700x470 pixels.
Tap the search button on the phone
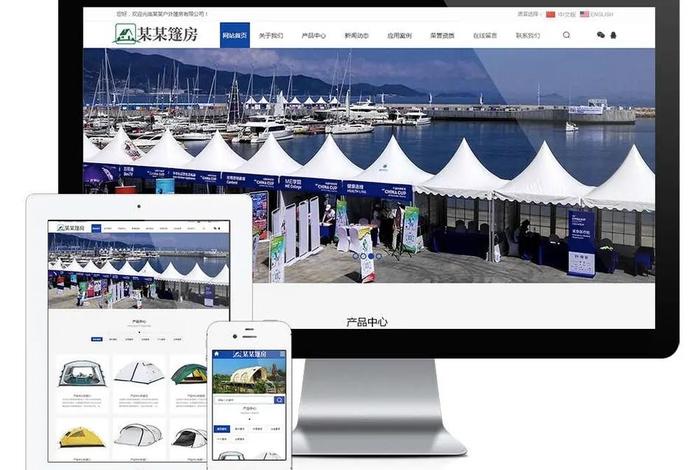(277, 400)
